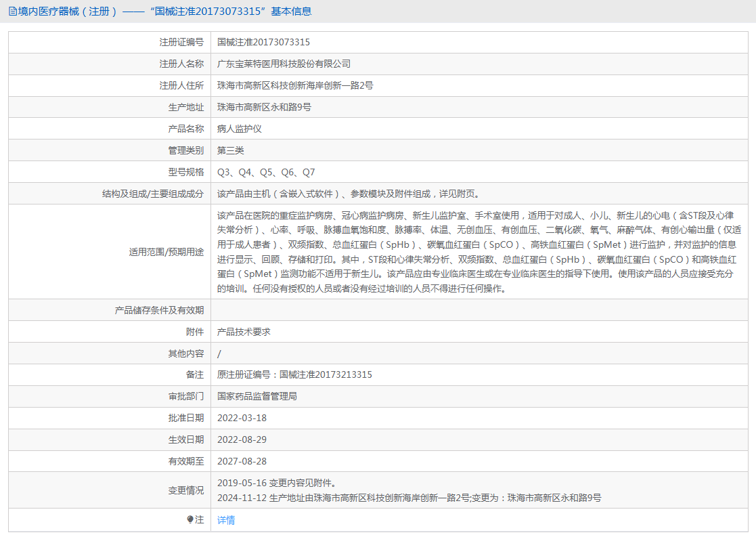Click the 附件 label
The height and width of the screenshot is (539, 756).
195,332
